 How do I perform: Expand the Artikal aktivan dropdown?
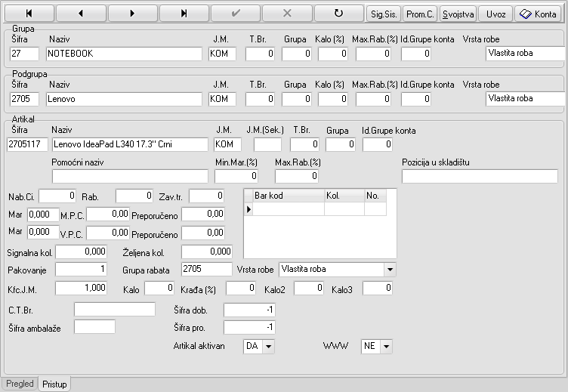[268, 346]
